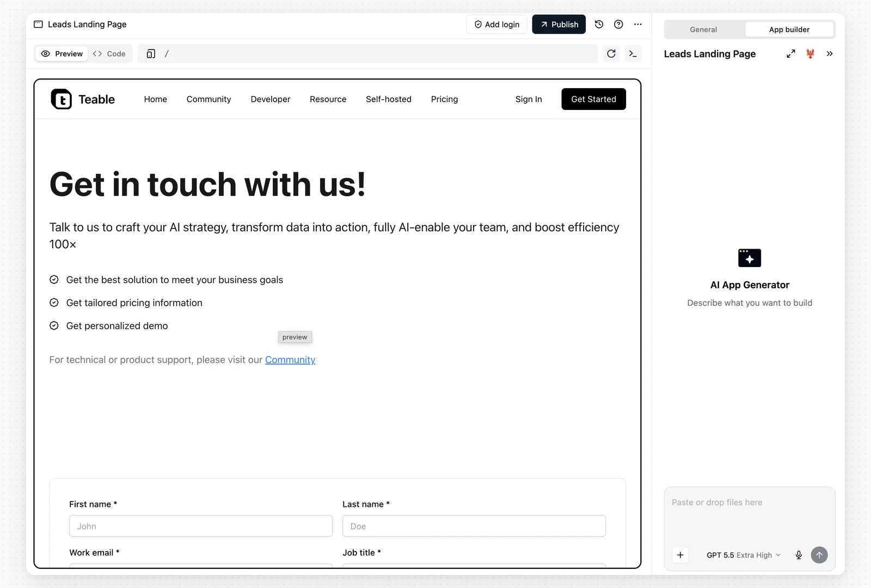Screen dimensions: 871x588
Task: Collapse the side panel with double chevron
Action: (830, 54)
